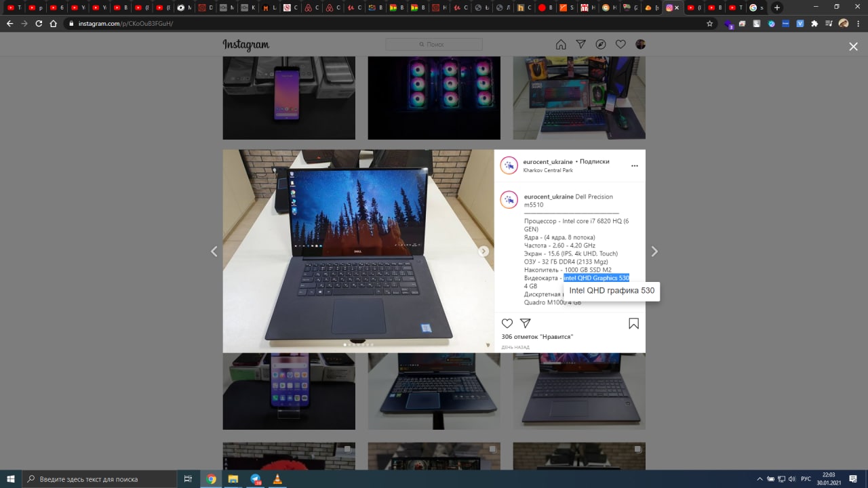
Task: Click the Подписки following button
Action: tap(595, 162)
